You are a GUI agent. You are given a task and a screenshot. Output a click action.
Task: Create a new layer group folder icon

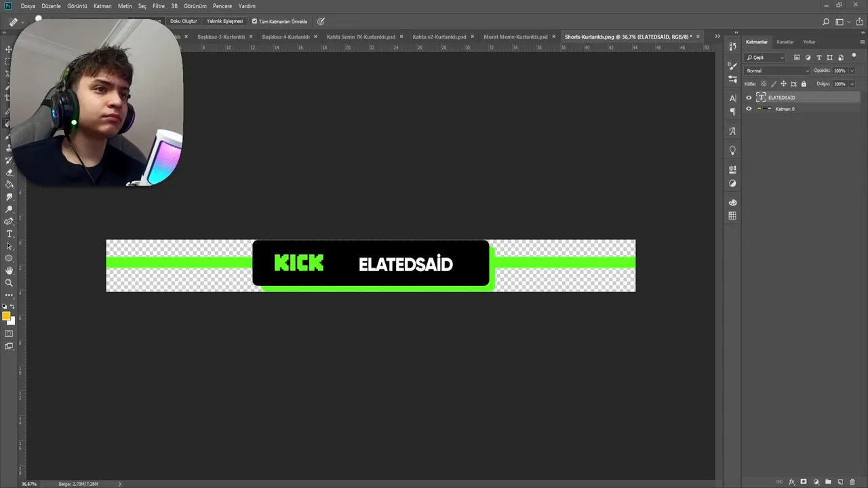828,482
